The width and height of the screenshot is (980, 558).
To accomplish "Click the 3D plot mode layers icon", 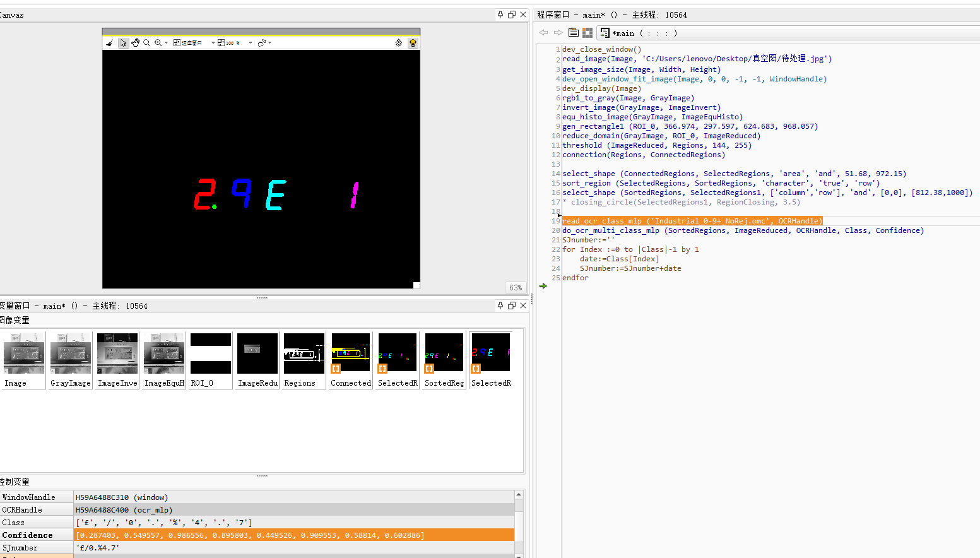I will tap(399, 43).
